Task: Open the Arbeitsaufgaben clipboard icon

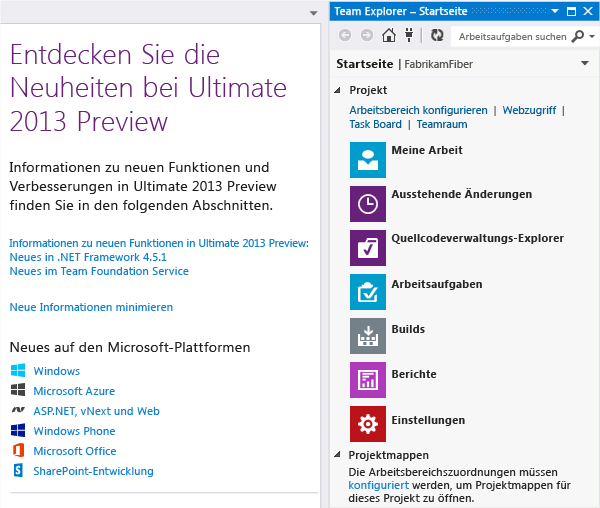Action: click(x=368, y=292)
